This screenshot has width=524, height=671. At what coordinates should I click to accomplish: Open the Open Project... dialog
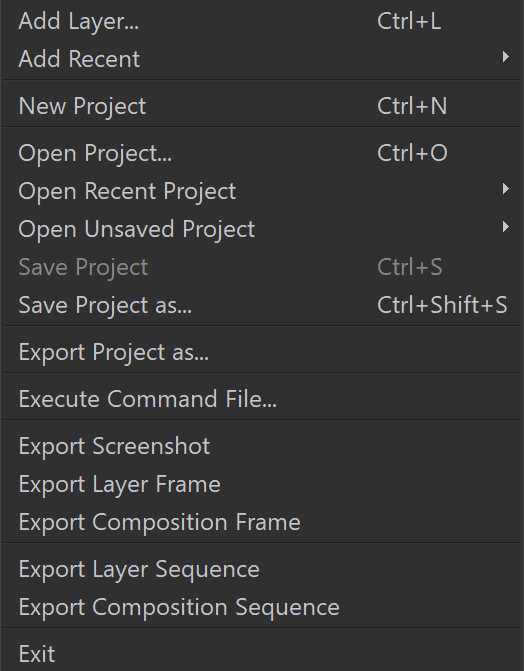pyautogui.click(x=262, y=153)
